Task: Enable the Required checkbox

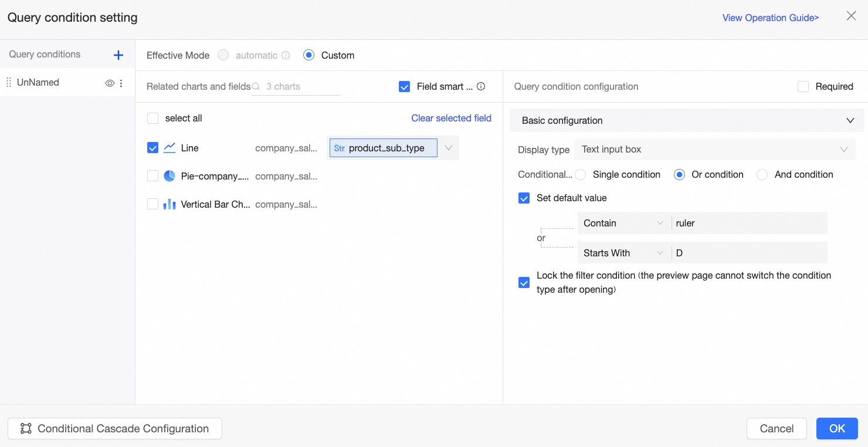Action: click(x=803, y=86)
